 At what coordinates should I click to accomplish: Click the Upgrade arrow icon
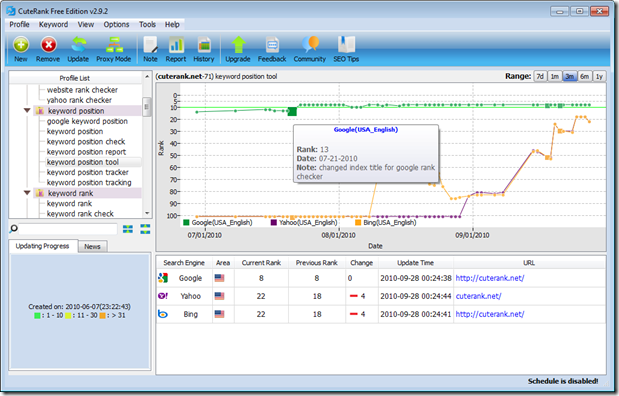[238, 45]
